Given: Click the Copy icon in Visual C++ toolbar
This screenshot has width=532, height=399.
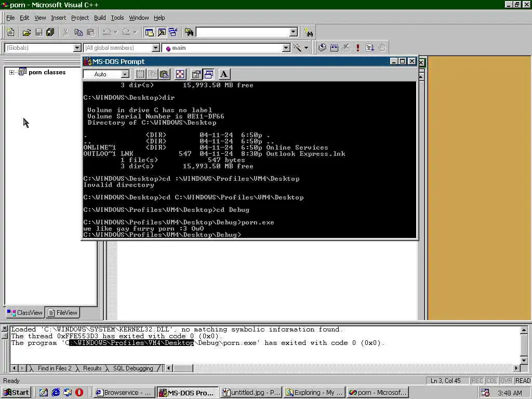Looking at the screenshot, I should [78, 32].
